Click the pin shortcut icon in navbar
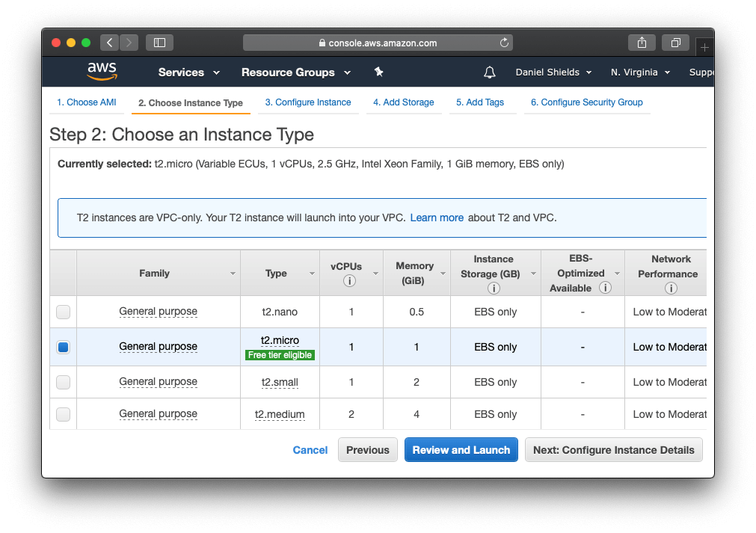The image size is (756, 533). 378,72
